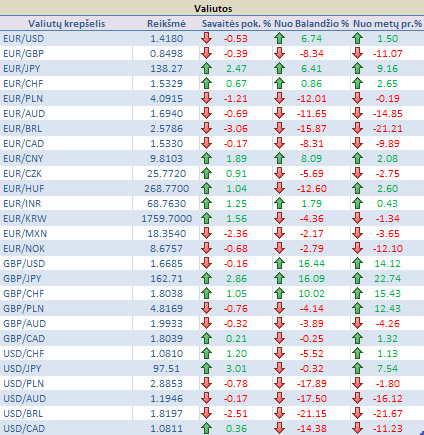Click the red down arrow beside EUR/NOK -12.10

357,248
